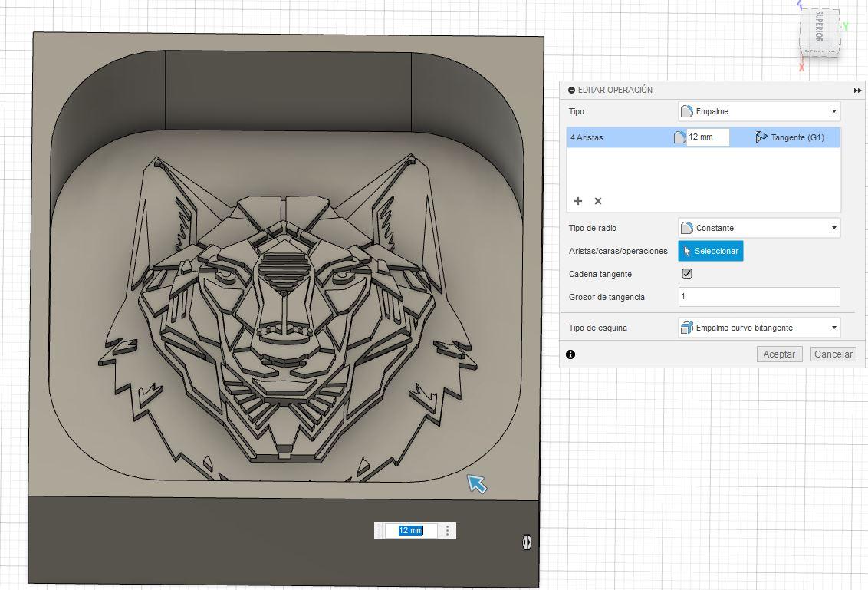Uncheck the Cadena tangente checkbox
The height and width of the screenshot is (590, 868).
(x=687, y=274)
